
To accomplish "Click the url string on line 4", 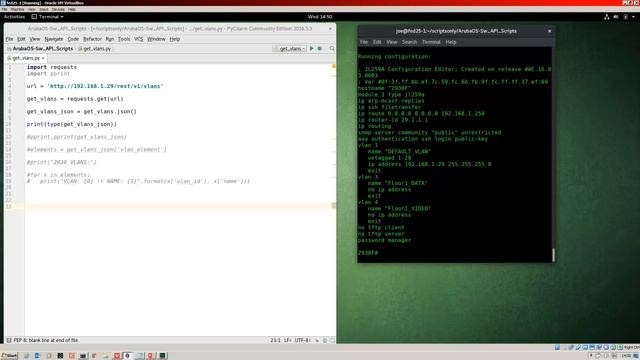I will [x=105, y=86].
